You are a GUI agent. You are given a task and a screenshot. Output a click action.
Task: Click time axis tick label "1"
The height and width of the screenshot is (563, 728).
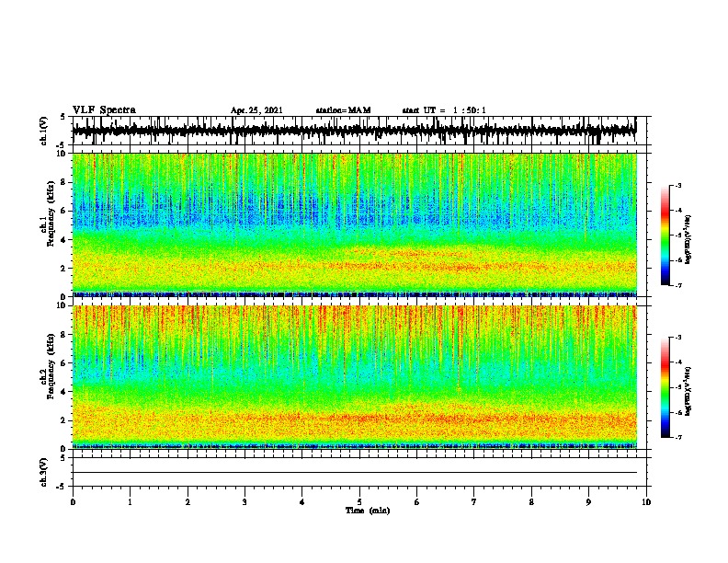click(x=130, y=502)
